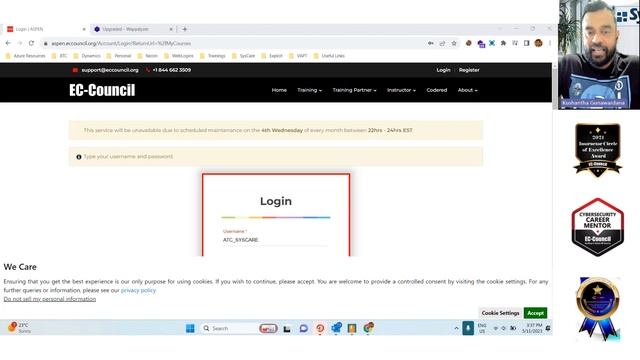
Task: Expand the About menu
Action: (467, 90)
